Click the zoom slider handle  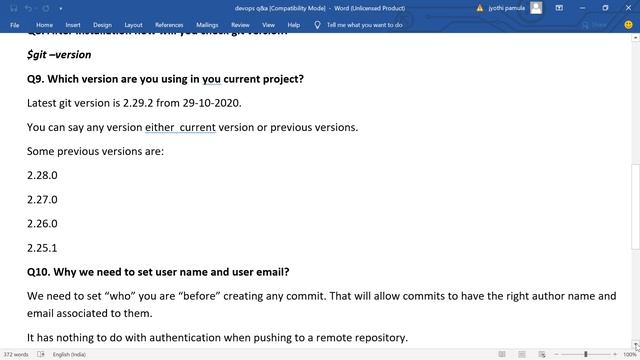(x=585, y=354)
